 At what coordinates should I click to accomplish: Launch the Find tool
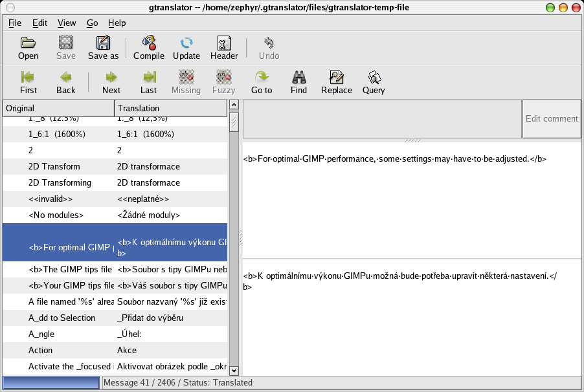pyautogui.click(x=298, y=82)
